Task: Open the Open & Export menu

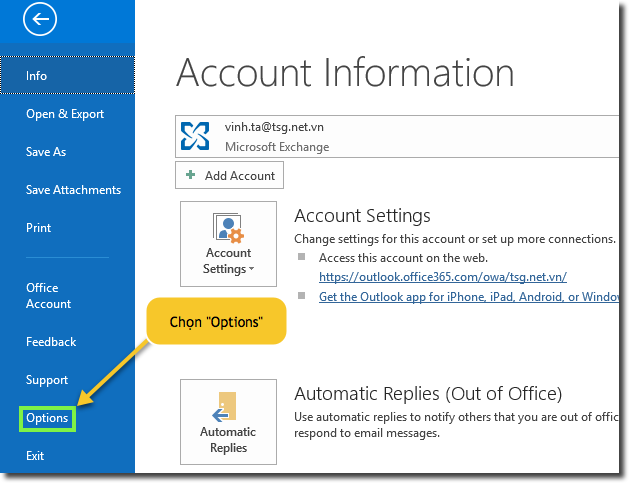Action: click(x=65, y=114)
